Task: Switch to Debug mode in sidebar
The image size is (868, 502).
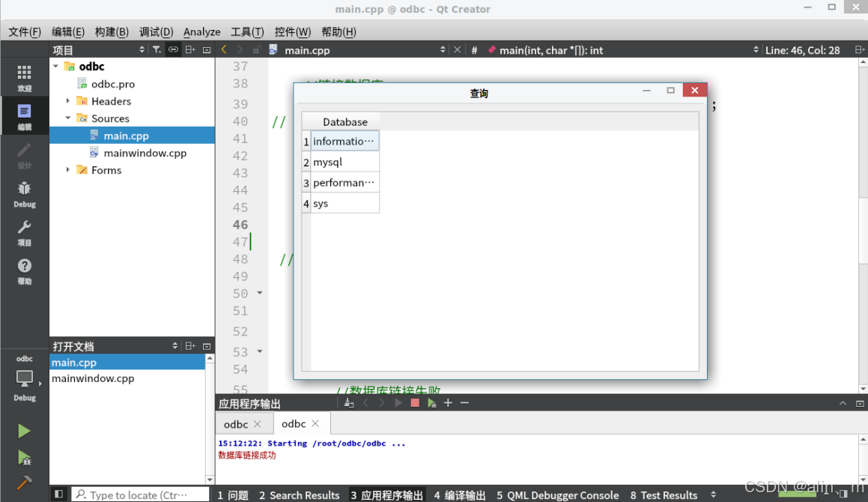Action: pos(25,194)
